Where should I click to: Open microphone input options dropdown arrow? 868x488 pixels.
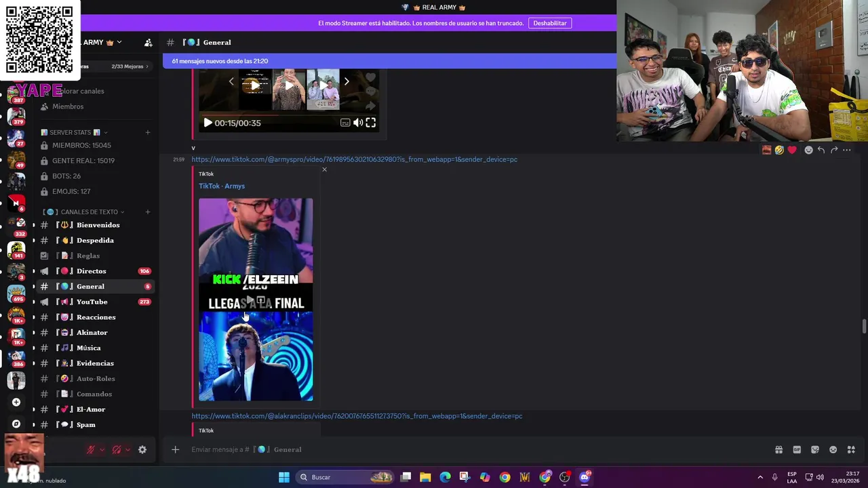tap(102, 449)
